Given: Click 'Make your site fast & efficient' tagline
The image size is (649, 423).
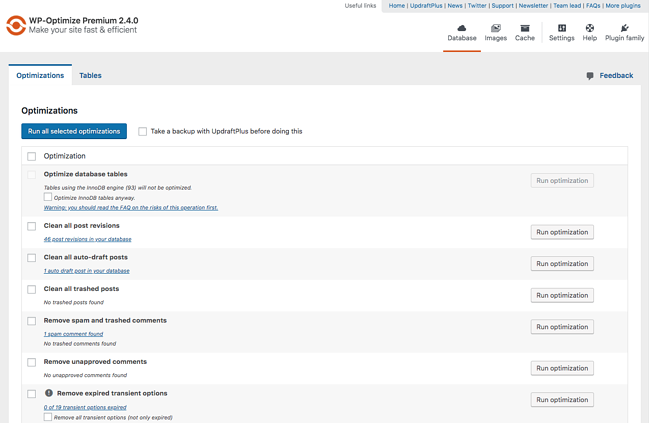Looking at the screenshot, I should coord(83,30).
